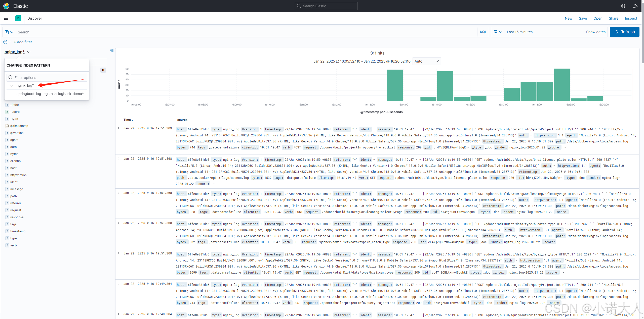Image resolution: width=644 pixels, height=319 pixels.
Task: Open the hamburger navigation menu
Action: [6, 18]
